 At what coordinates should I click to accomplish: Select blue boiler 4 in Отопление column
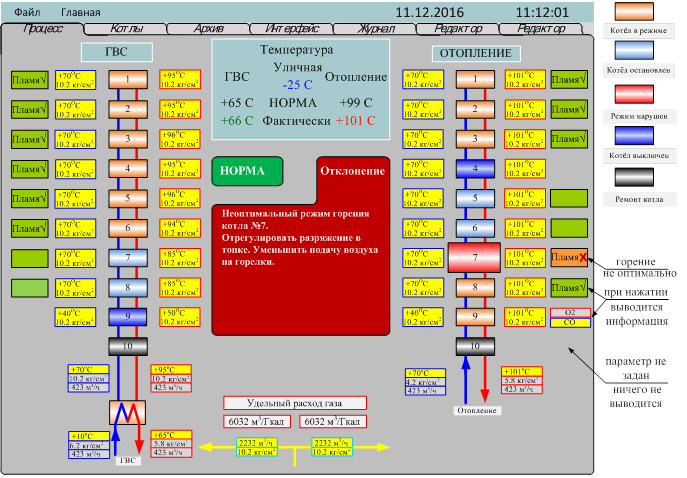point(475,169)
